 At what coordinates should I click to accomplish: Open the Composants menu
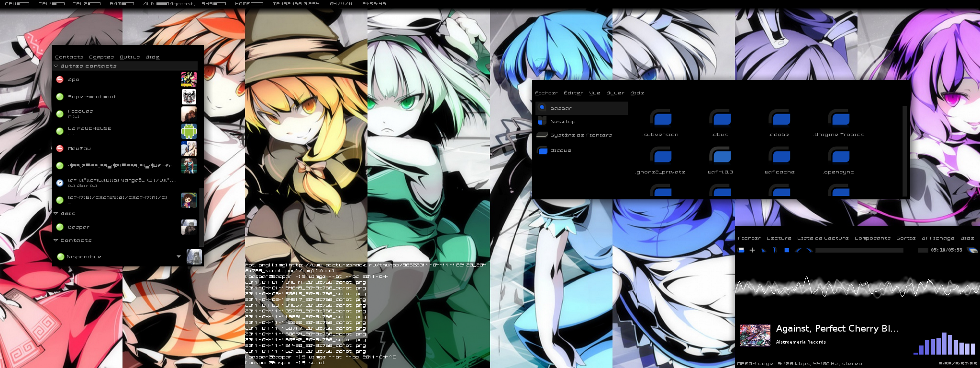(873, 238)
